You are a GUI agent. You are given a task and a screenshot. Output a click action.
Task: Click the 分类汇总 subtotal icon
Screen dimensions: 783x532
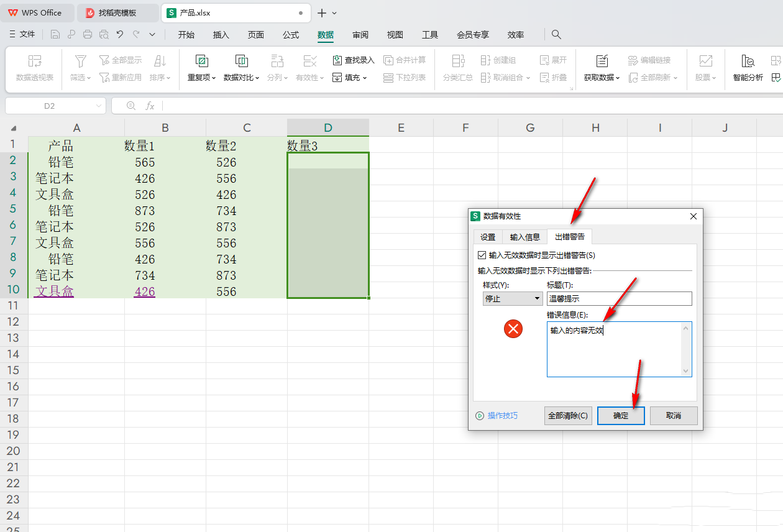458,61
